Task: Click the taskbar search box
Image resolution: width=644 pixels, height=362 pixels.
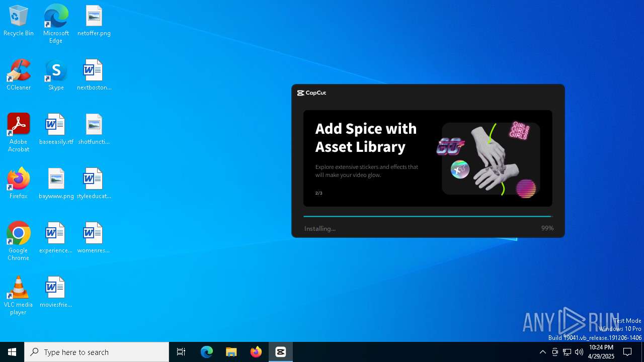Action: (x=97, y=352)
